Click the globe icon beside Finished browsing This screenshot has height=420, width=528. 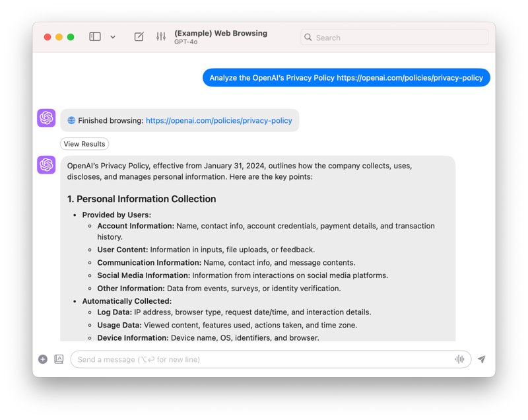point(71,121)
